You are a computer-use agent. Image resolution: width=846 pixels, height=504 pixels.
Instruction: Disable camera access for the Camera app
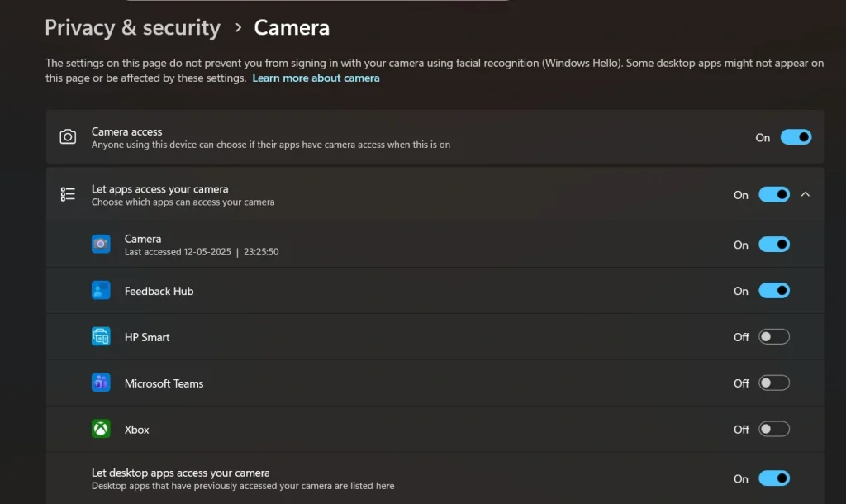tap(774, 244)
